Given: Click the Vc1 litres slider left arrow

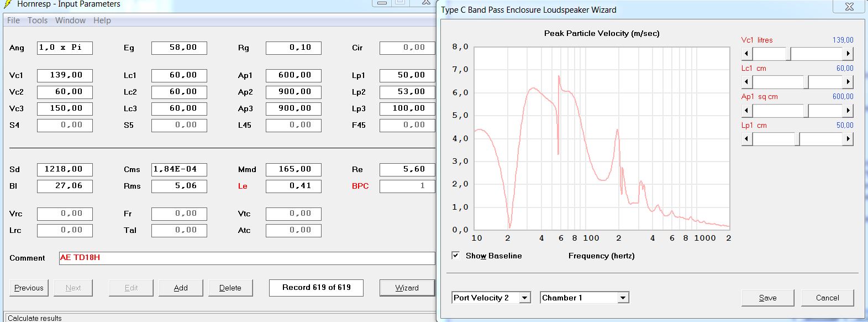Looking at the screenshot, I should click(747, 54).
